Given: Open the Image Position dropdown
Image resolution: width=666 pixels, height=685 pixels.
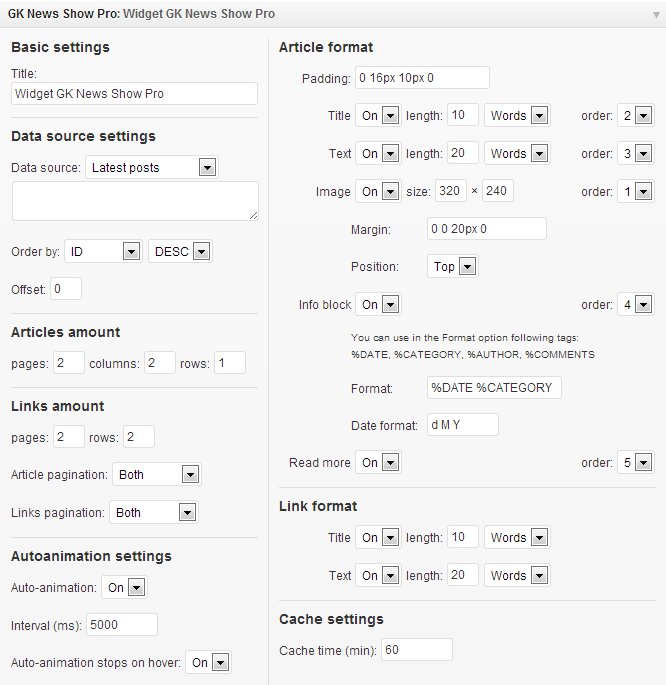Looking at the screenshot, I should click(x=452, y=267).
